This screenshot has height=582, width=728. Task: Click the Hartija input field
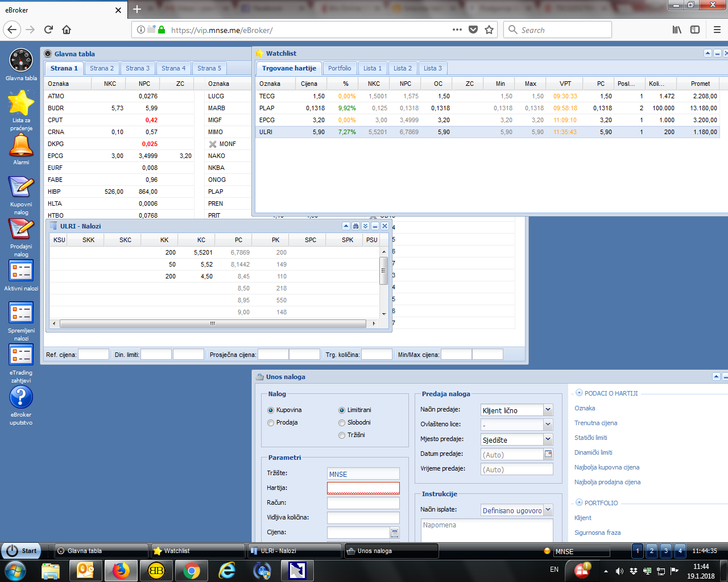pos(363,488)
